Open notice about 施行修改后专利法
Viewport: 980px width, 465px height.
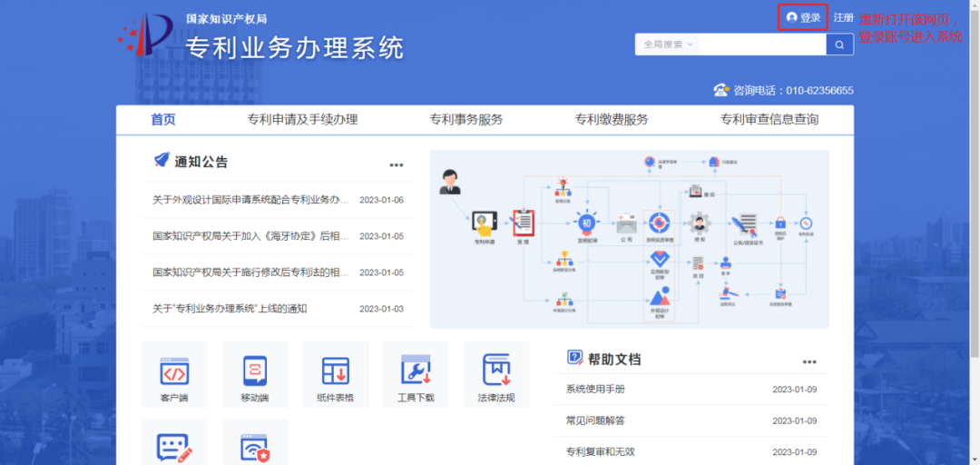tap(250, 272)
